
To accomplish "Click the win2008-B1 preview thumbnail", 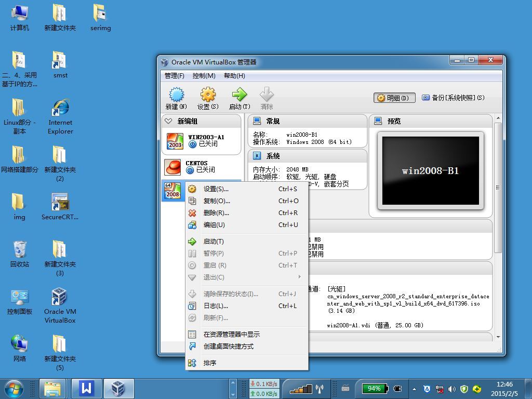I will click(x=431, y=170).
